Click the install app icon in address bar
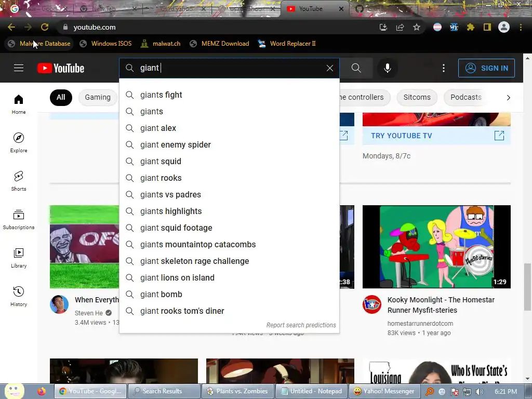This screenshot has height=399, width=532. 383,27
